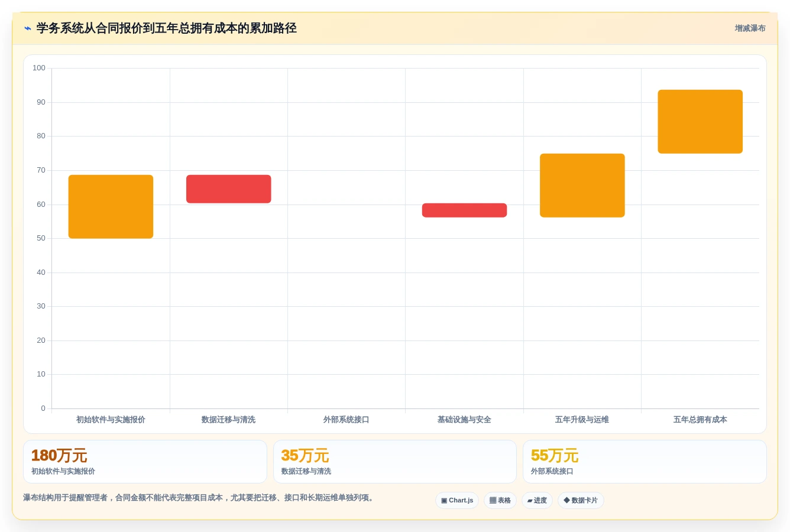Open the 35万元 data card
Image resolution: width=790 pixels, height=532 pixels.
tap(395, 462)
